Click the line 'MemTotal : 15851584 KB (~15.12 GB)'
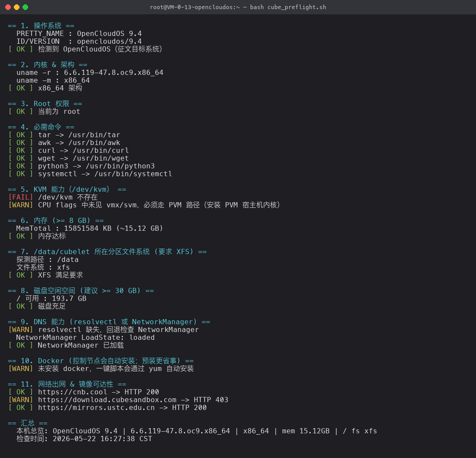Image resolution: width=476 pixels, height=458 pixels. click(x=90, y=229)
